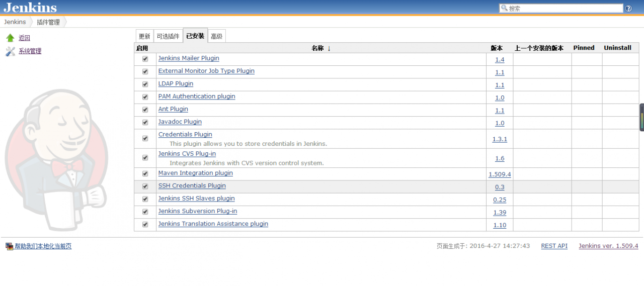The width and height of the screenshot is (644, 286).
Task: Click the magnifier icon in search box
Action: click(504, 9)
